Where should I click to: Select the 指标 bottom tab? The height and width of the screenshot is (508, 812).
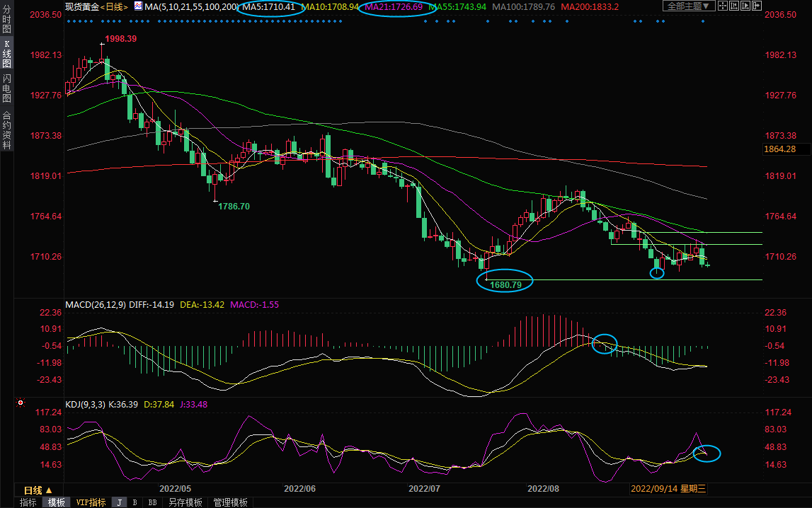point(28,502)
